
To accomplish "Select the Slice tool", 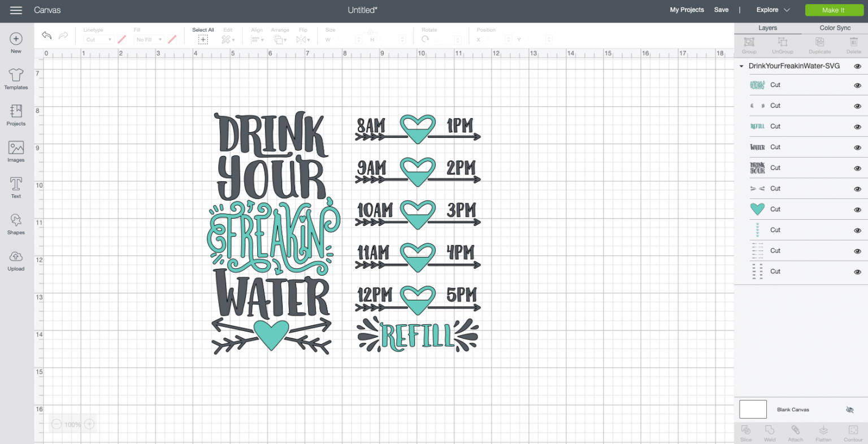I will coord(746,432).
